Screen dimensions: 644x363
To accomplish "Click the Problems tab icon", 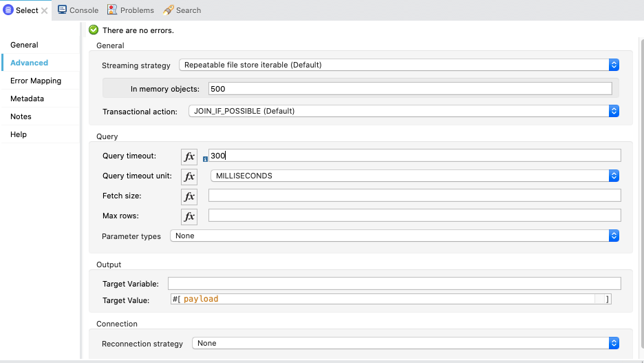I will click(112, 10).
